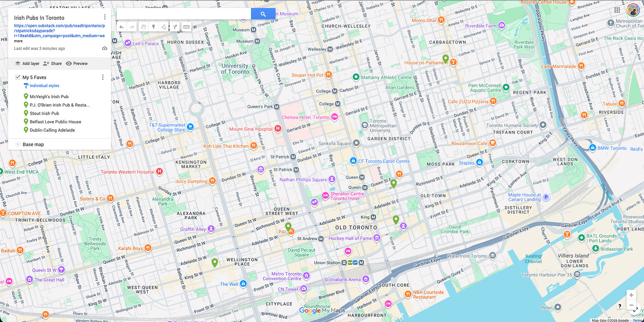
Task: Click the Nathan Phillips Square marker
Action: [331, 179]
